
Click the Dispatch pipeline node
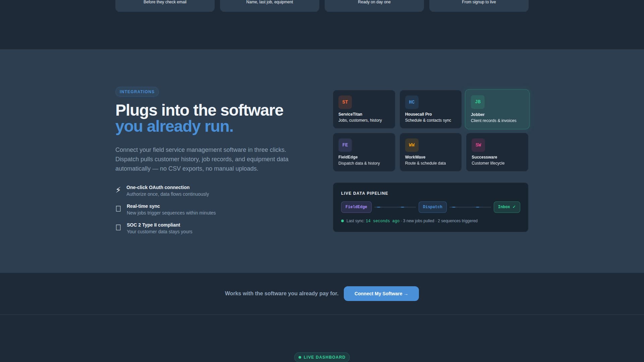(432, 207)
